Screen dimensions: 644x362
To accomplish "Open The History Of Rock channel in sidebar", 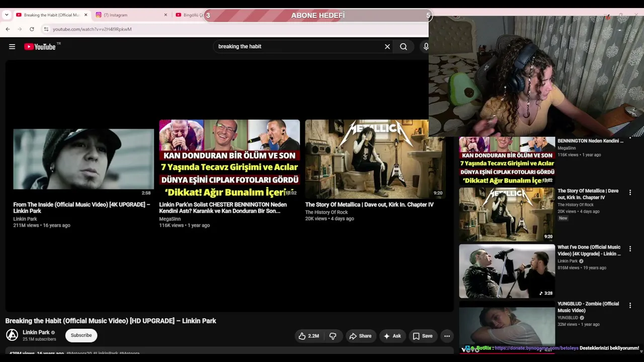I will [576, 205].
